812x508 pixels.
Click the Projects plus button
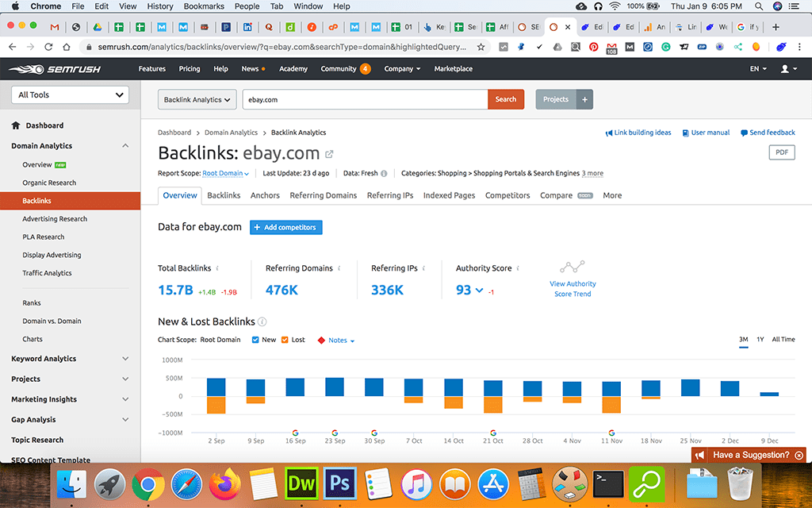click(x=584, y=99)
